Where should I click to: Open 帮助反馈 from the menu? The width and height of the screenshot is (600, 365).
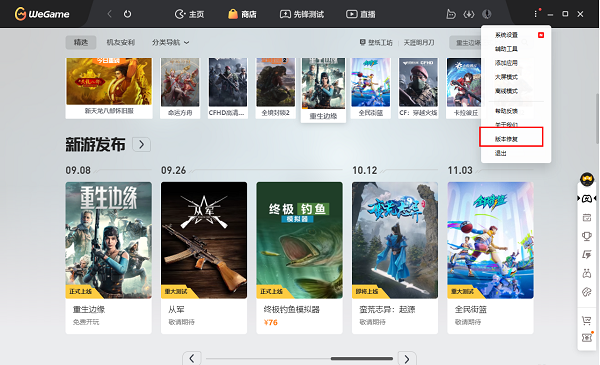[x=506, y=111]
